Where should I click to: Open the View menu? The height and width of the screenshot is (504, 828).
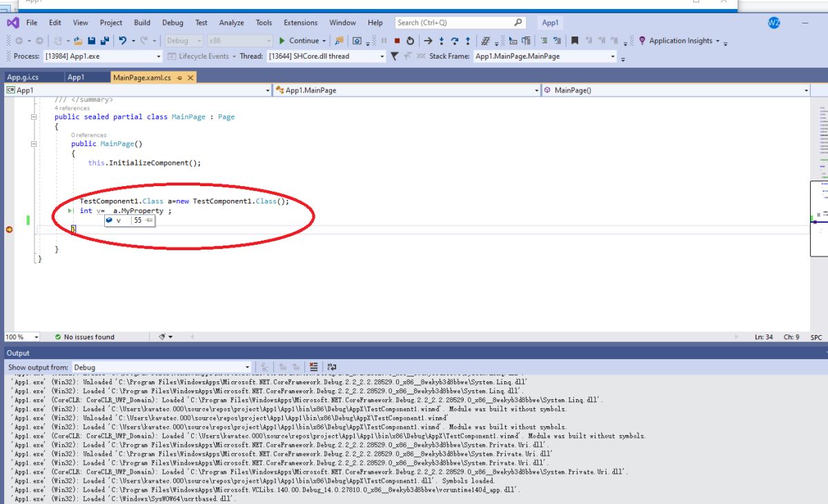tap(80, 23)
